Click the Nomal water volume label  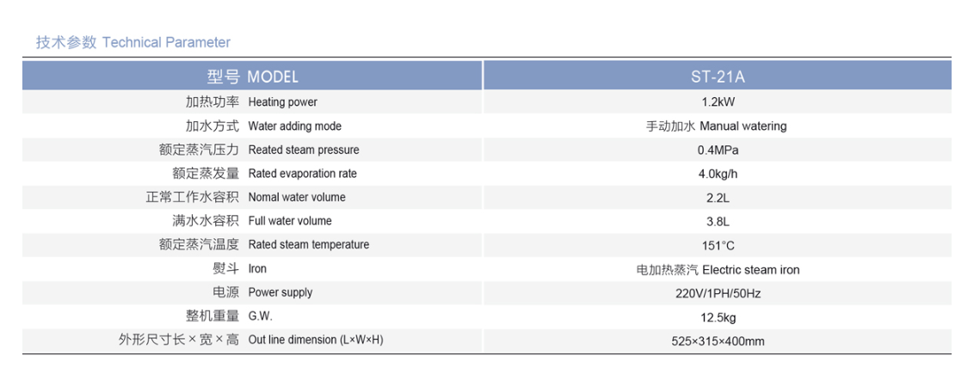296,198
